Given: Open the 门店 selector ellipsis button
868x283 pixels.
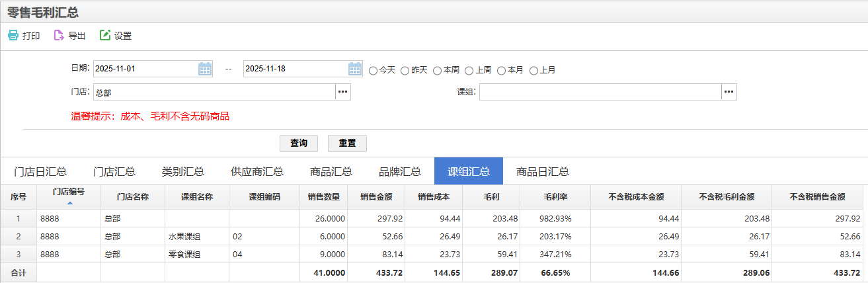Looking at the screenshot, I should coord(343,92).
